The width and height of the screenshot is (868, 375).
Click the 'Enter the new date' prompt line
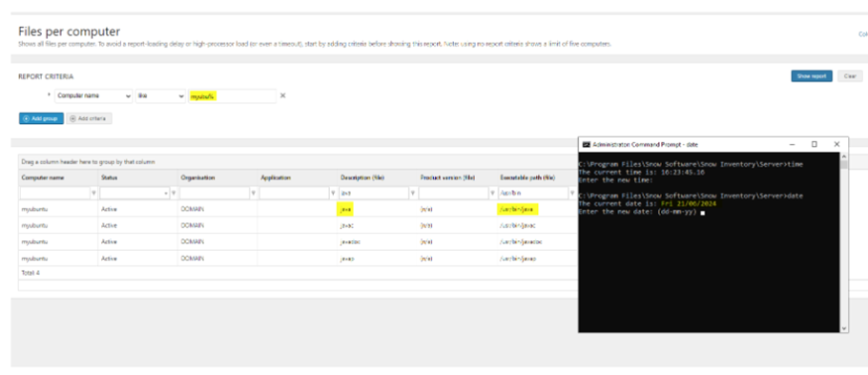tap(641, 212)
